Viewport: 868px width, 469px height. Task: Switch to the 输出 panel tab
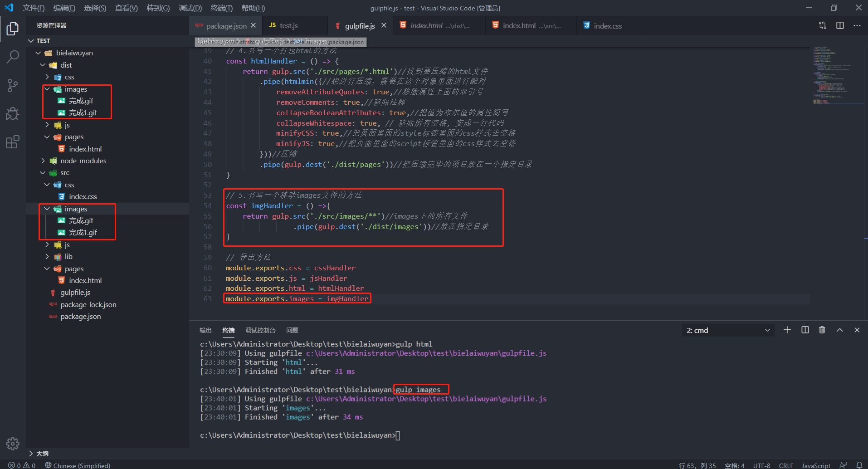(x=205, y=330)
